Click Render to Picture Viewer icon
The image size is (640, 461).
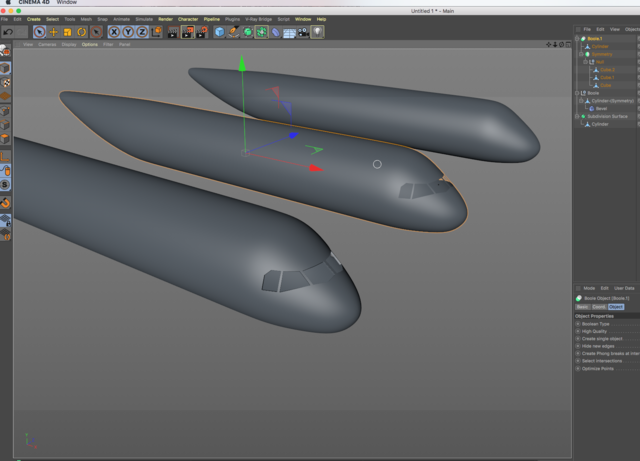point(187,32)
